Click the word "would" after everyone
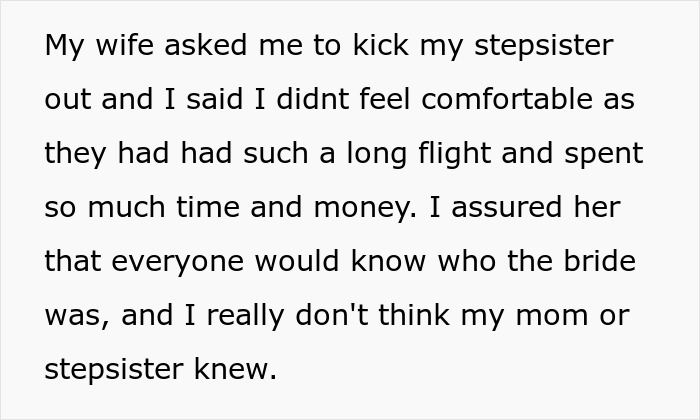The height and width of the screenshot is (420, 700). coord(297,261)
